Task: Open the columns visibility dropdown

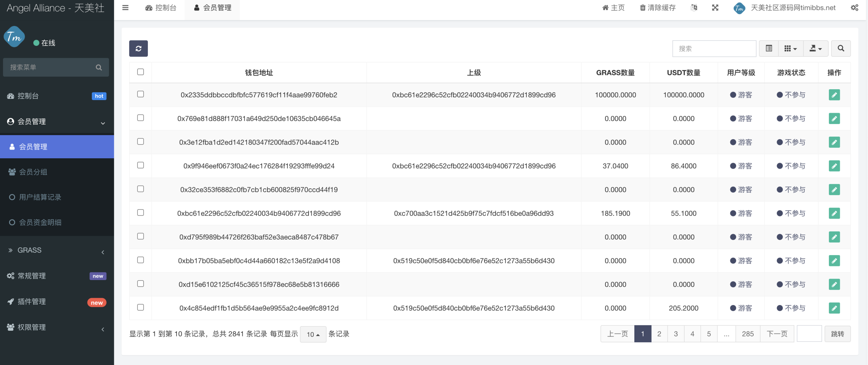Action: (790, 48)
